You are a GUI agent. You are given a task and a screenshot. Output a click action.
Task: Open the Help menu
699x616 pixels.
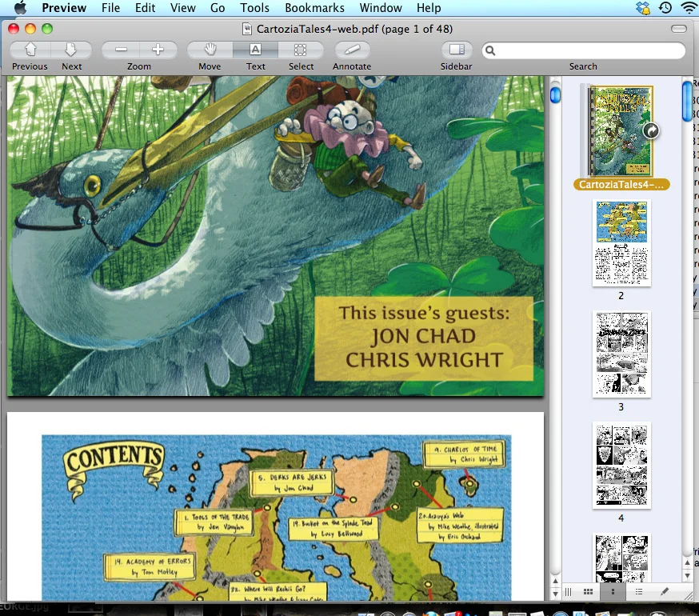click(x=429, y=7)
